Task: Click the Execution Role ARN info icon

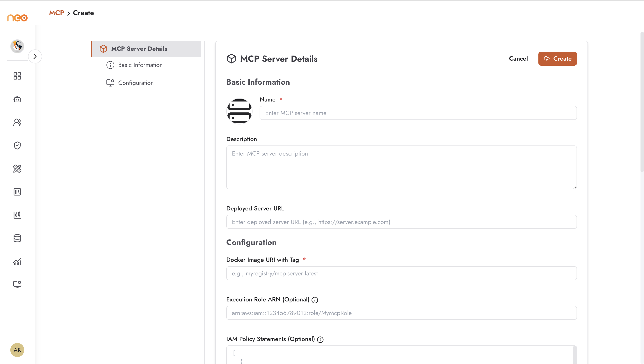Action: pos(315,300)
